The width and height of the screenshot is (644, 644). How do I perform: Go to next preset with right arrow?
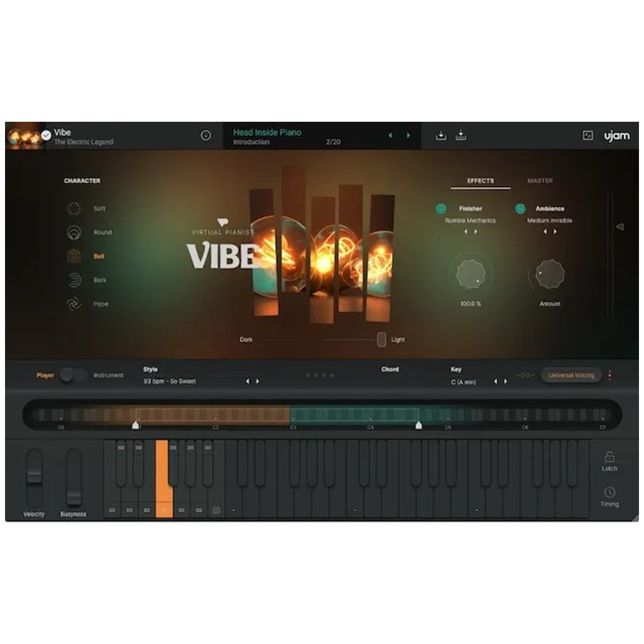point(408,135)
